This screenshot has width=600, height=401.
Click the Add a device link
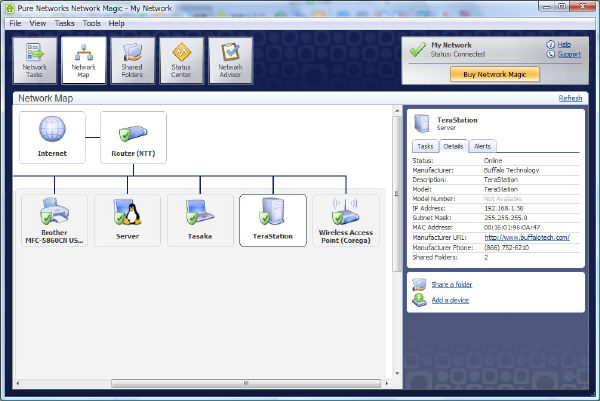pyautogui.click(x=450, y=300)
